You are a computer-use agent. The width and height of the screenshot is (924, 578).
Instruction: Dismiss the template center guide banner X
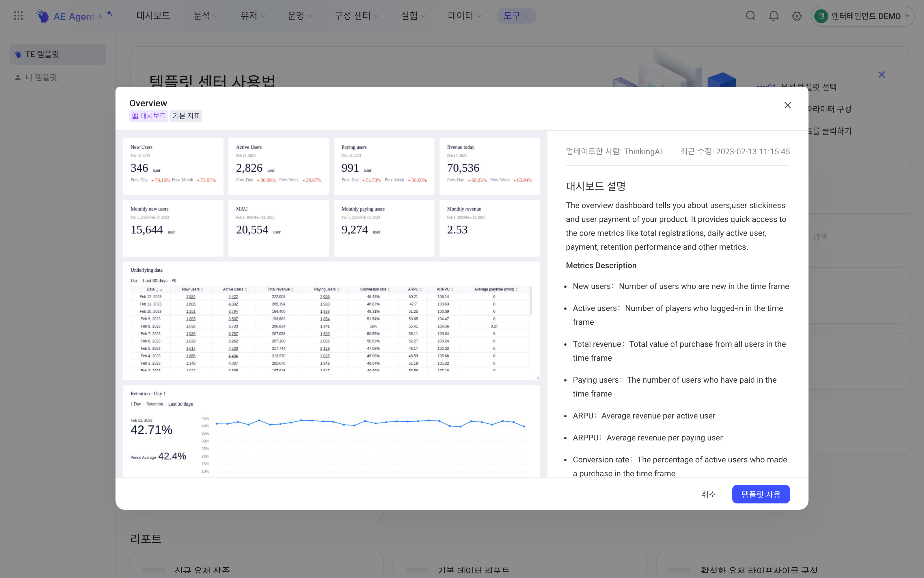tap(882, 75)
